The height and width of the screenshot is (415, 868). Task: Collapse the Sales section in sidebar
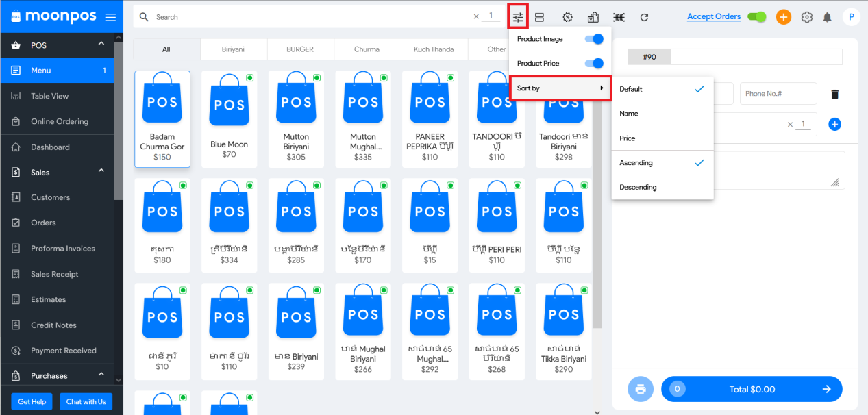[101, 171]
